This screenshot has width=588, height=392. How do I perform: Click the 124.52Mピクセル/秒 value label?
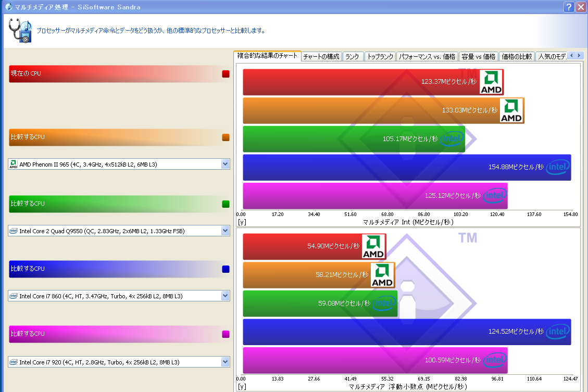tap(516, 332)
